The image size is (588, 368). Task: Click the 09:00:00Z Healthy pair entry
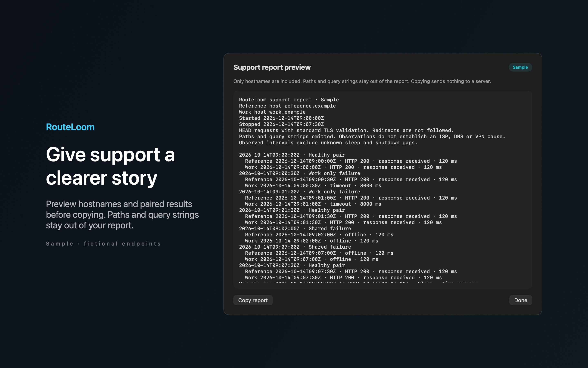292,155
